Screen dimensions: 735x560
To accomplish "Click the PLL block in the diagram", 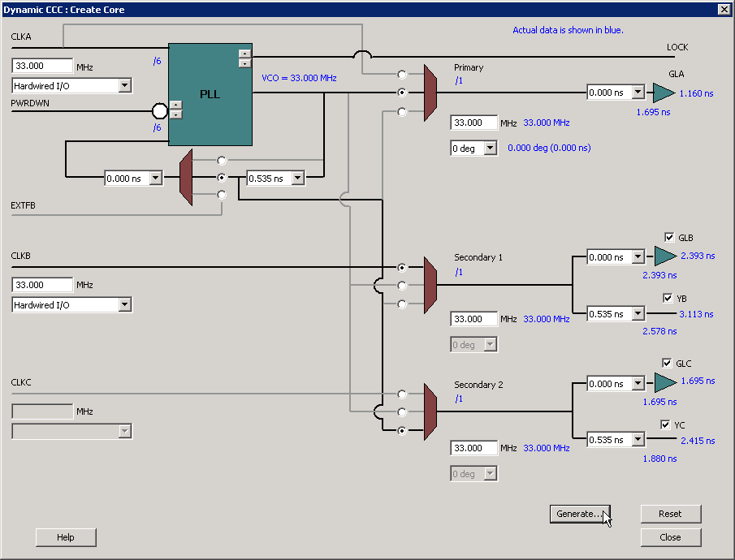I will pos(210,94).
